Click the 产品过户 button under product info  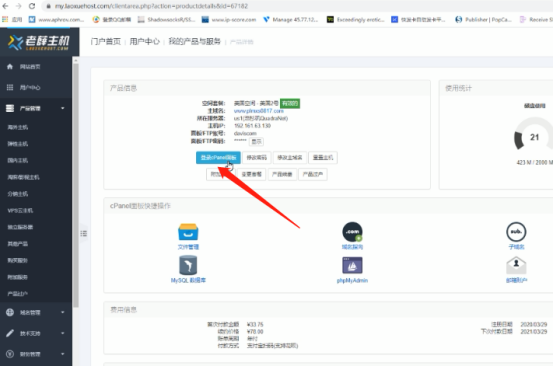tap(313, 174)
